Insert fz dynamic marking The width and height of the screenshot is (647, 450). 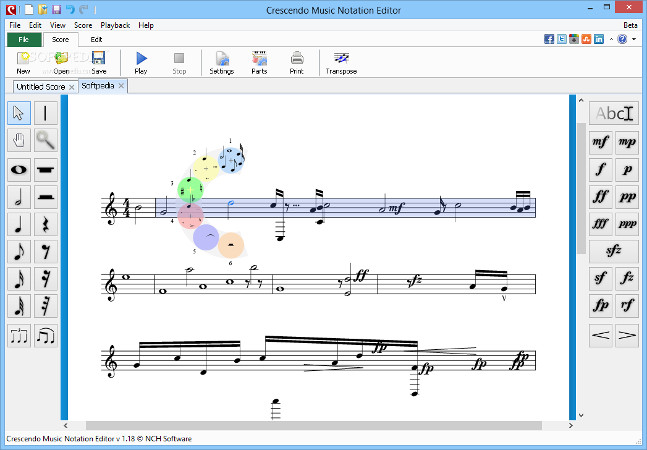point(627,278)
